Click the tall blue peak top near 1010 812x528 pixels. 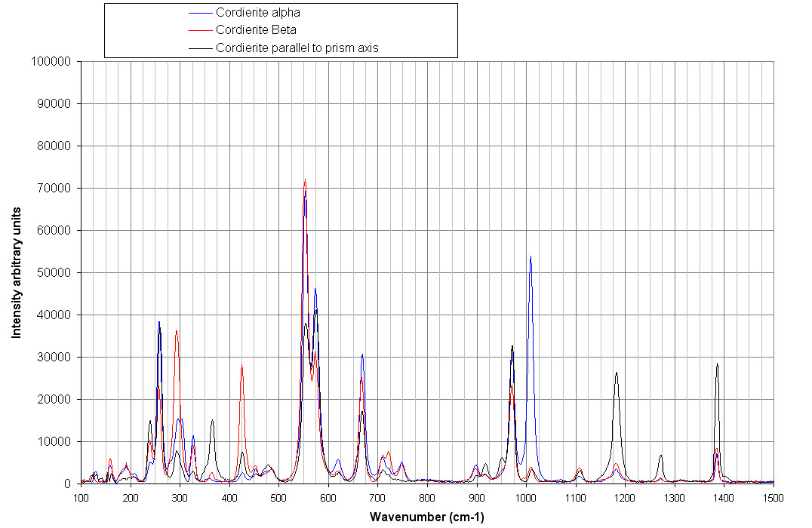531,257
